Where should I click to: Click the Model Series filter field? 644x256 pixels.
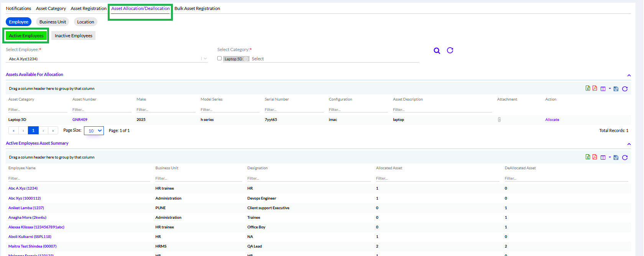coord(230,109)
